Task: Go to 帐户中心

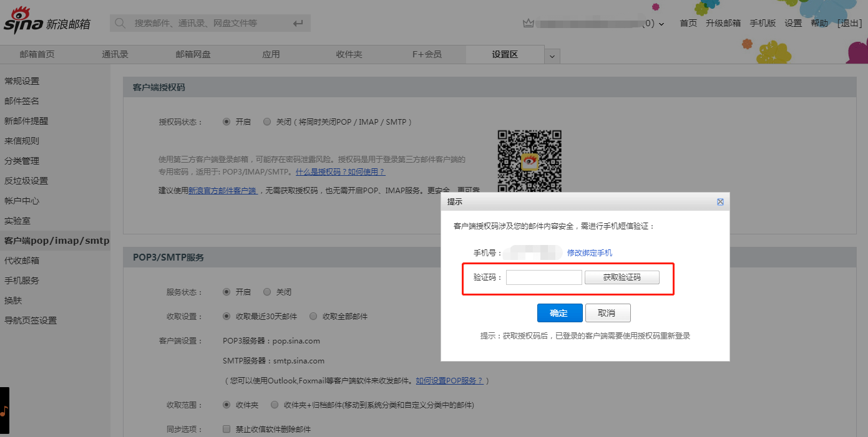Action: [x=22, y=201]
